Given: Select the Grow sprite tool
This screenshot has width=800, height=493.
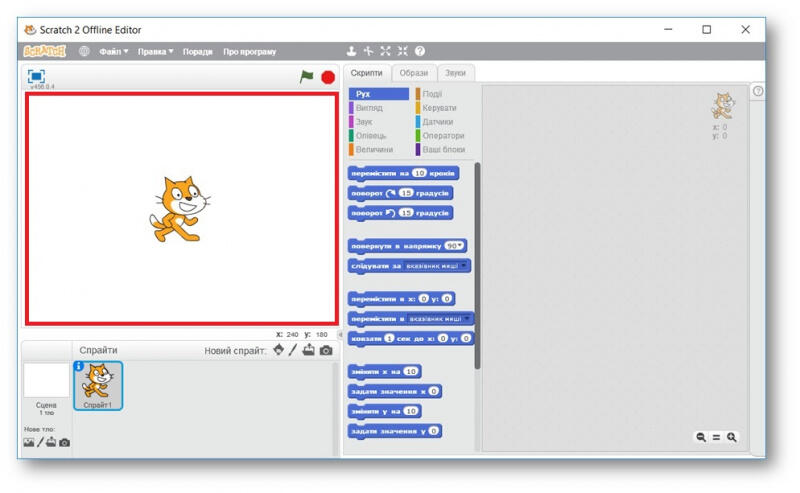Looking at the screenshot, I should pyautogui.click(x=385, y=51).
